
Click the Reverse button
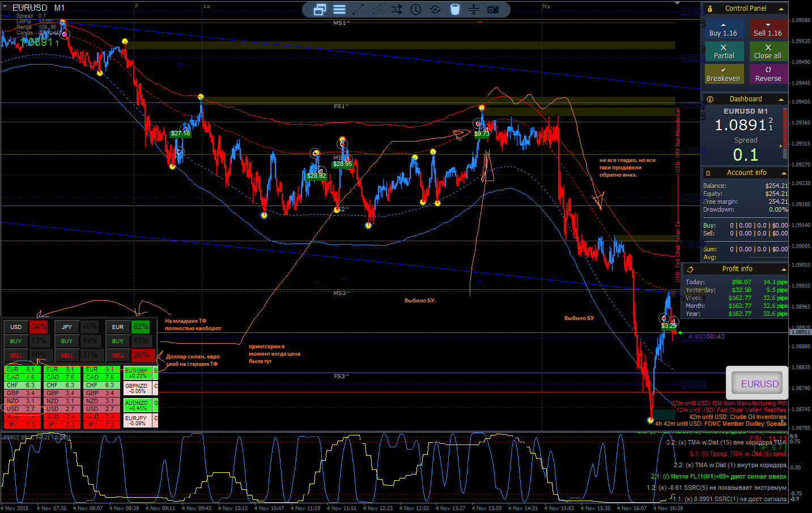768,74
